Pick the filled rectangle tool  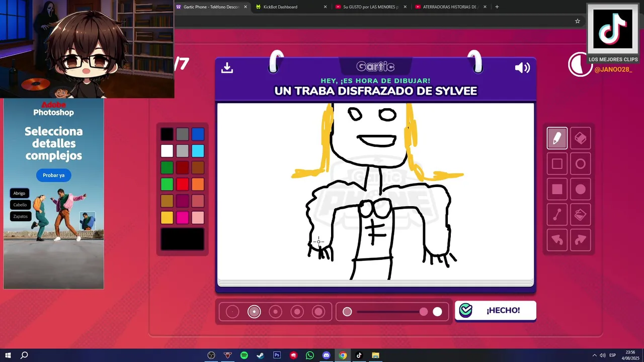tap(557, 189)
